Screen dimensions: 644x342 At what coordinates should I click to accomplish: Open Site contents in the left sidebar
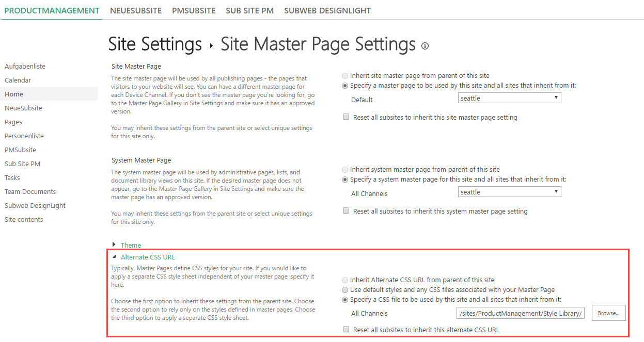(24, 220)
